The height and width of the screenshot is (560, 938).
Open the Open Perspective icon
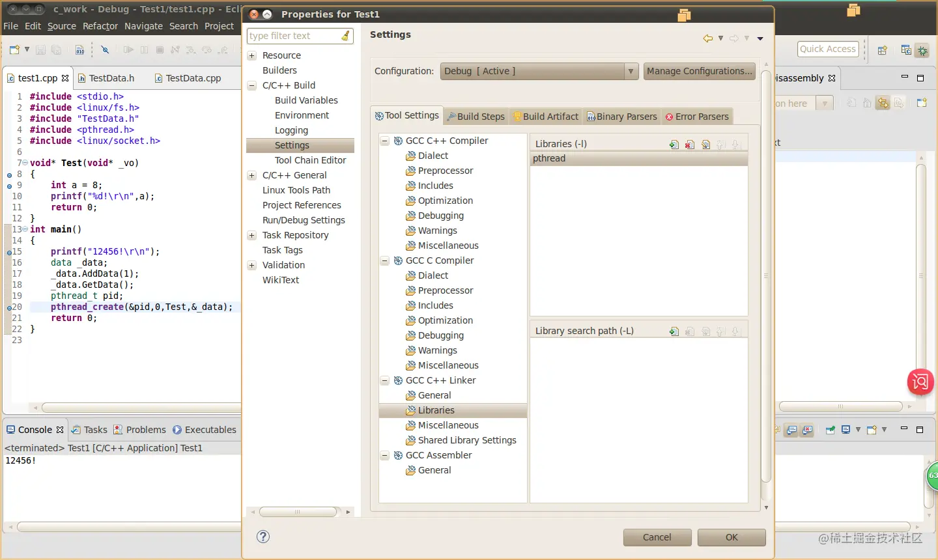click(883, 50)
